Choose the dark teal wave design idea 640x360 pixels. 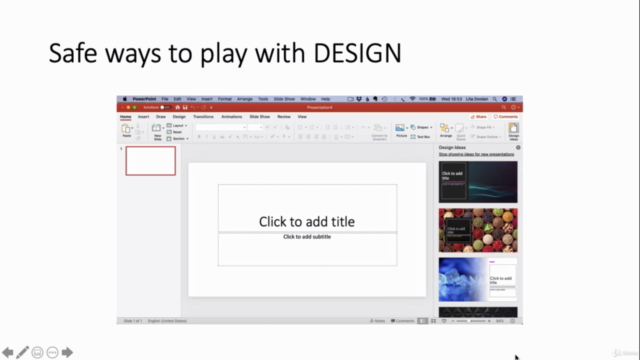[478, 182]
